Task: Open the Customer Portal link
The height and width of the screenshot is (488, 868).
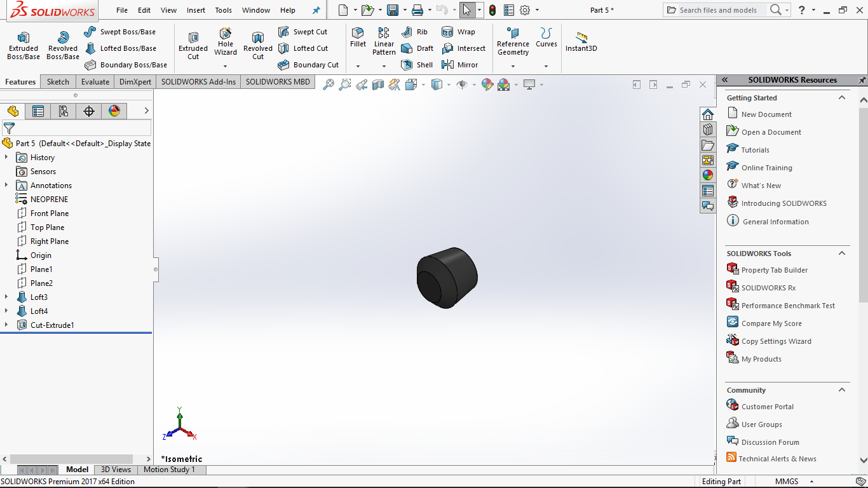Action: [x=768, y=407]
